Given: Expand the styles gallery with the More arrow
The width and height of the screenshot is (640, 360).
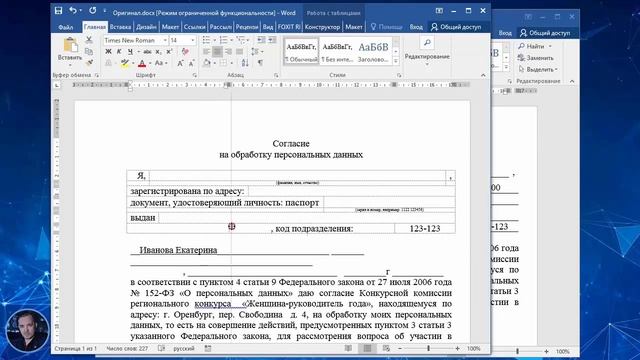Looking at the screenshot, I should pos(396,61).
